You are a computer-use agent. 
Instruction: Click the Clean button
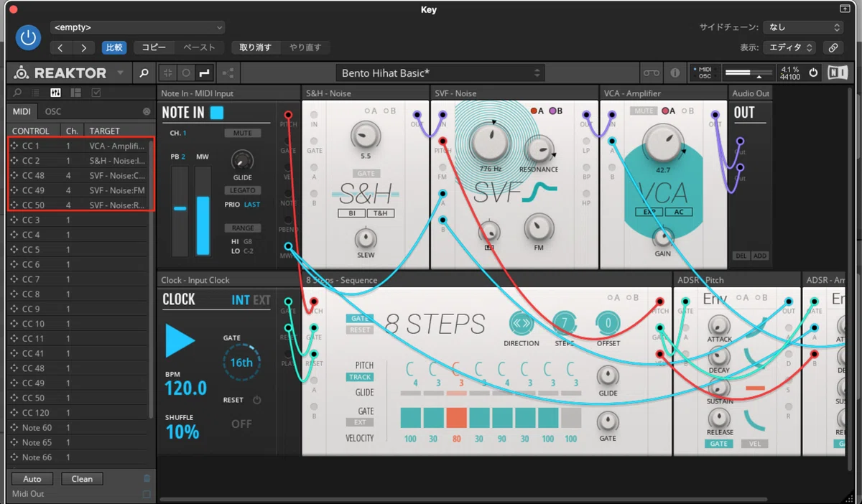pyautogui.click(x=82, y=479)
